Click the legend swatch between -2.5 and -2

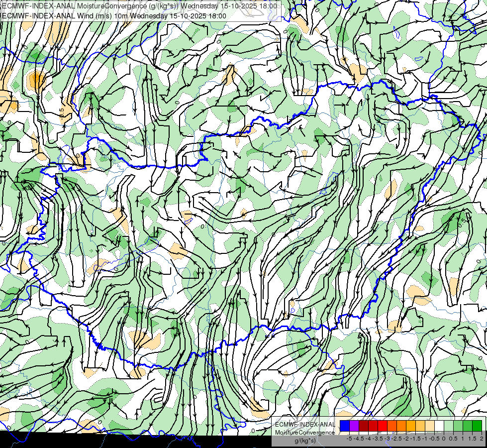pyautogui.click(x=401, y=426)
